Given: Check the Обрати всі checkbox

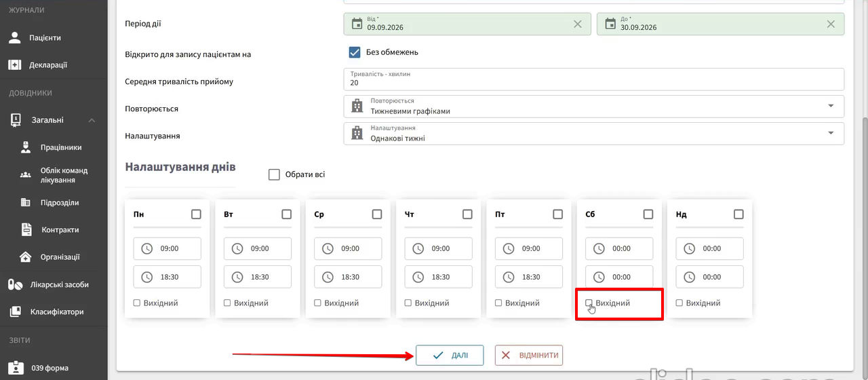Looking at the screenshot, I should tap(274, 174).
